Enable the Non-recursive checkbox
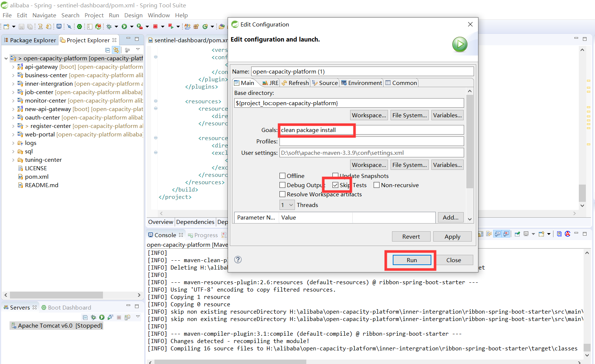This screenshot has height=364, width=595. (377, 185)
